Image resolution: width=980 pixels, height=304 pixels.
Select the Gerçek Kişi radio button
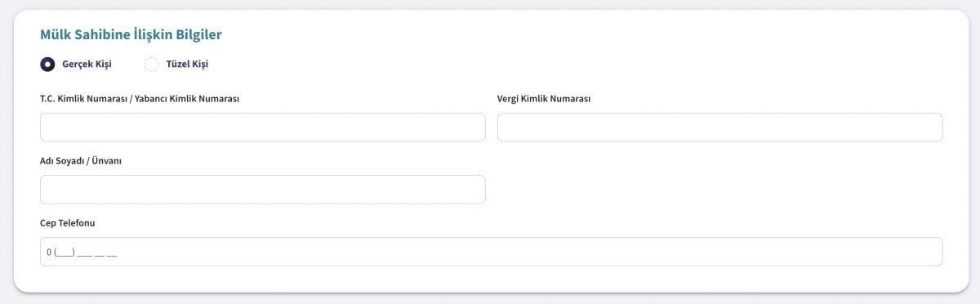[47, 64]
